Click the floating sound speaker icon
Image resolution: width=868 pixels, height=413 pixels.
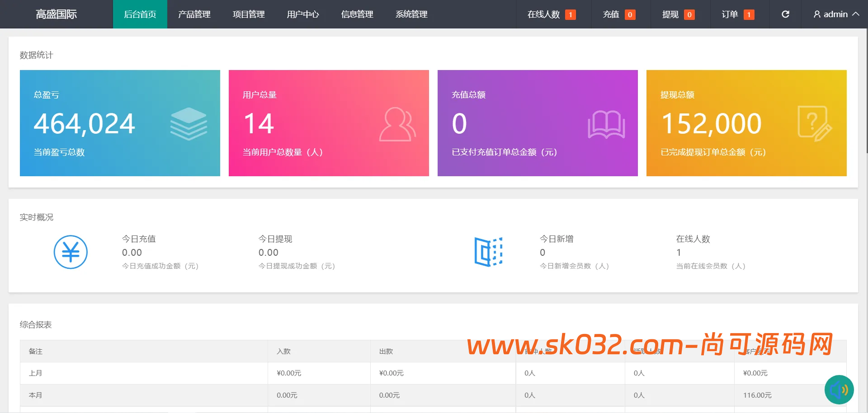pos(839,390)
